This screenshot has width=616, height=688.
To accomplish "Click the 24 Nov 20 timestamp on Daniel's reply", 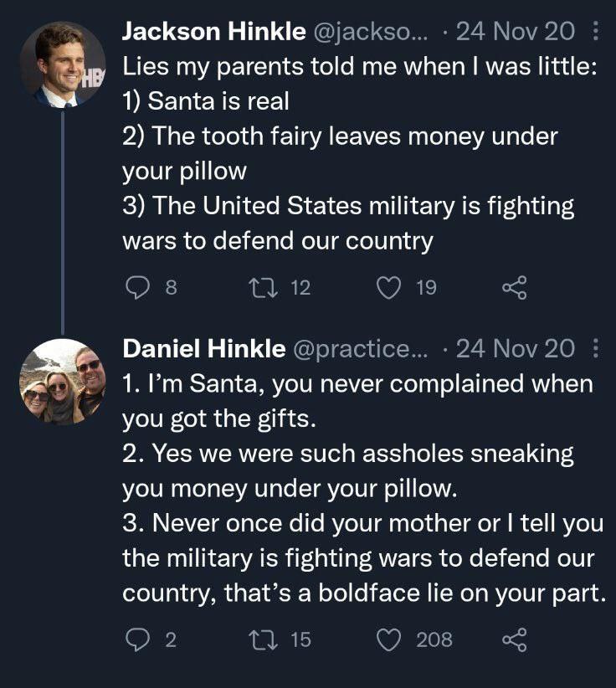I will 516,348.
